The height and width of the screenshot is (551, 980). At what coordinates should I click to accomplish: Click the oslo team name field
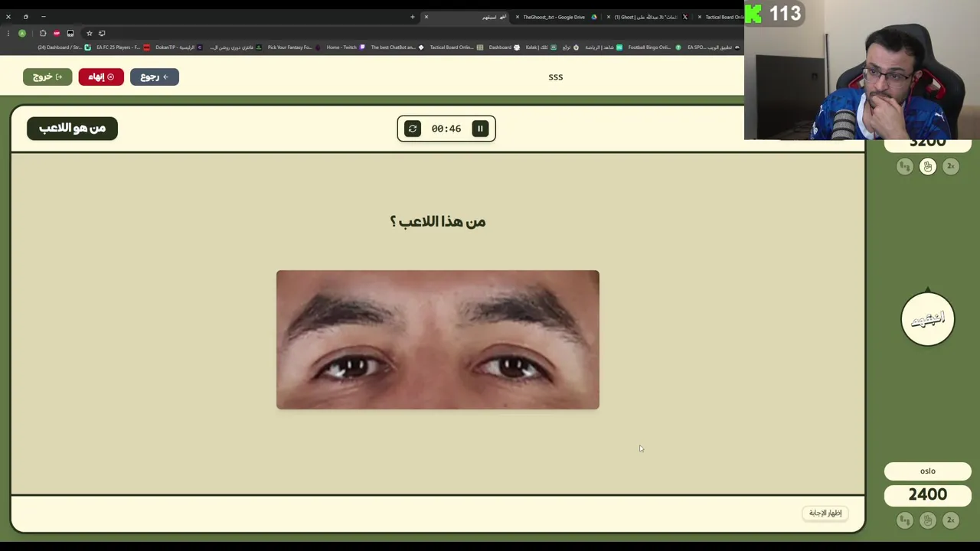(927, 471)
